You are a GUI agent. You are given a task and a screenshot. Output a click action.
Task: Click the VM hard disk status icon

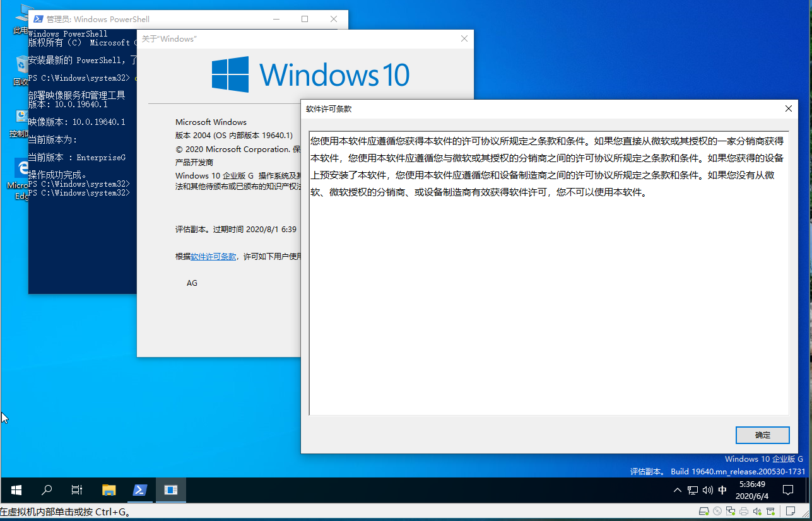click(704, 512)
